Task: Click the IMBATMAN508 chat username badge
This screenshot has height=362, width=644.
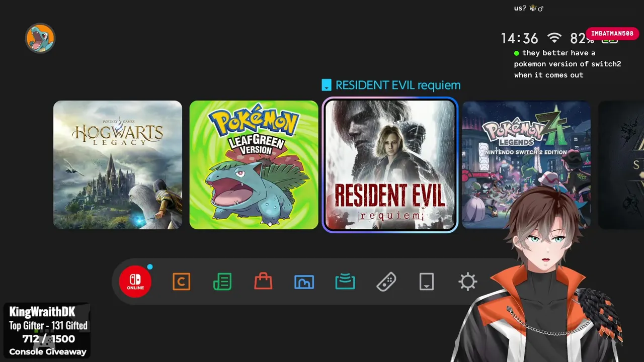Action: point(612,33)
